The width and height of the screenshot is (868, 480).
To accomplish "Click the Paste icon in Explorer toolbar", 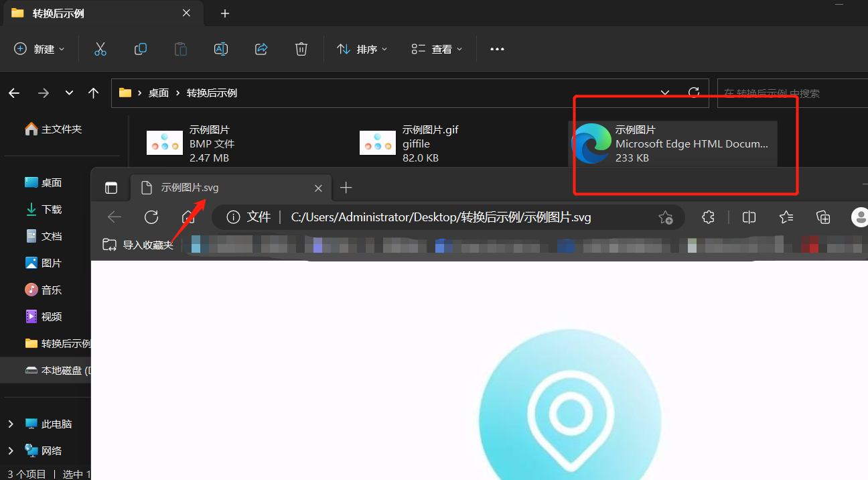I will 180,48.
